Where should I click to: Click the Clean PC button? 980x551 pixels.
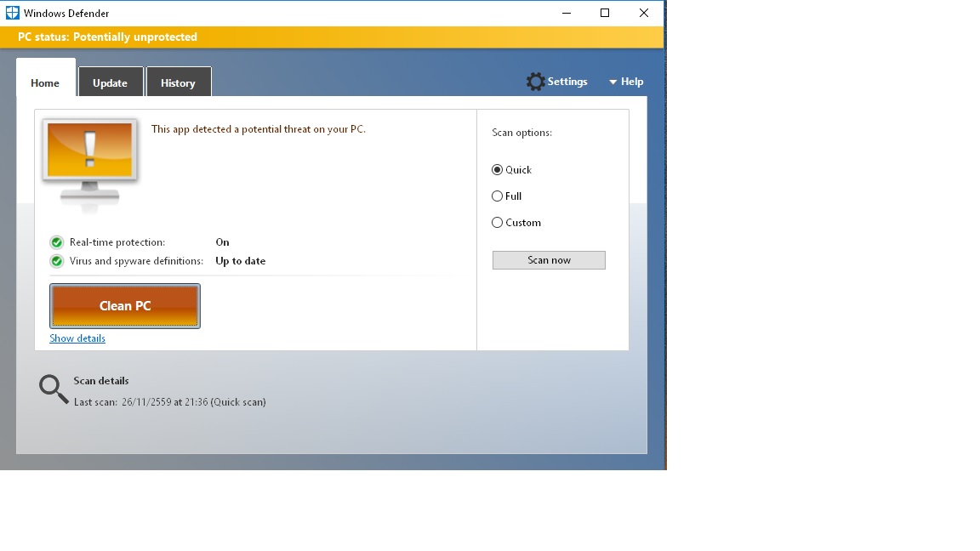click(x=125, y=306)
